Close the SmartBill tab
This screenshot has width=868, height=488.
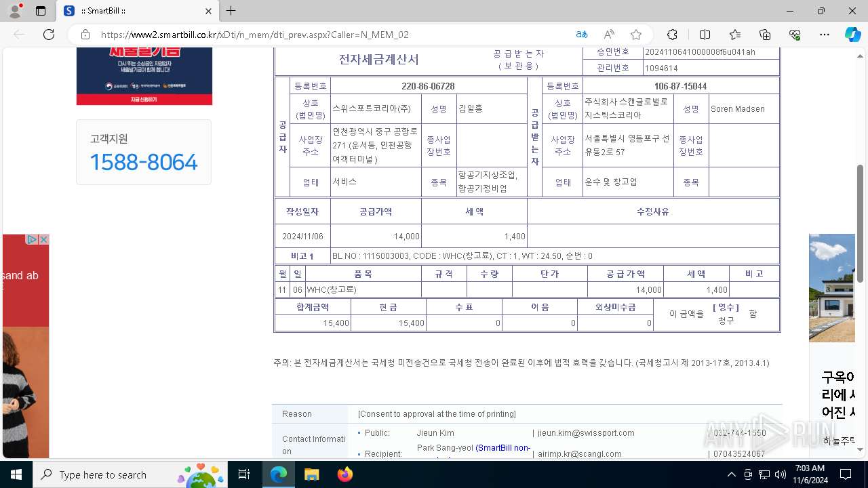[209, 11]
